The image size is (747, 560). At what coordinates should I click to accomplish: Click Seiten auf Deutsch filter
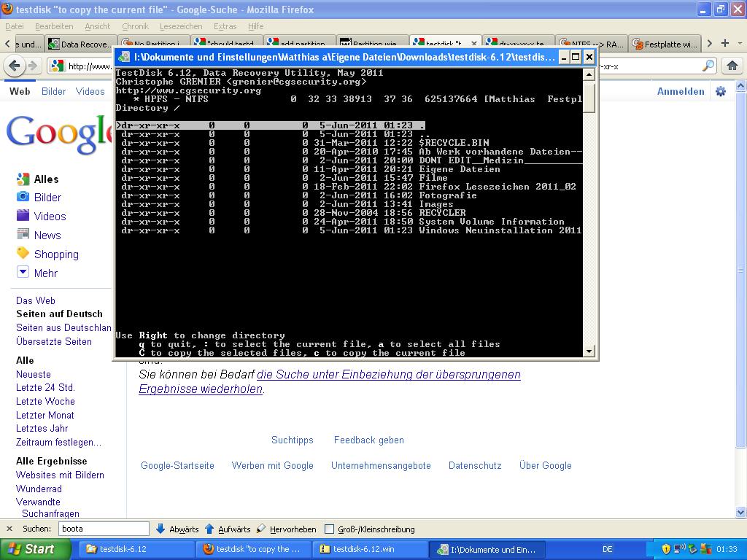[x=60, y=314]
